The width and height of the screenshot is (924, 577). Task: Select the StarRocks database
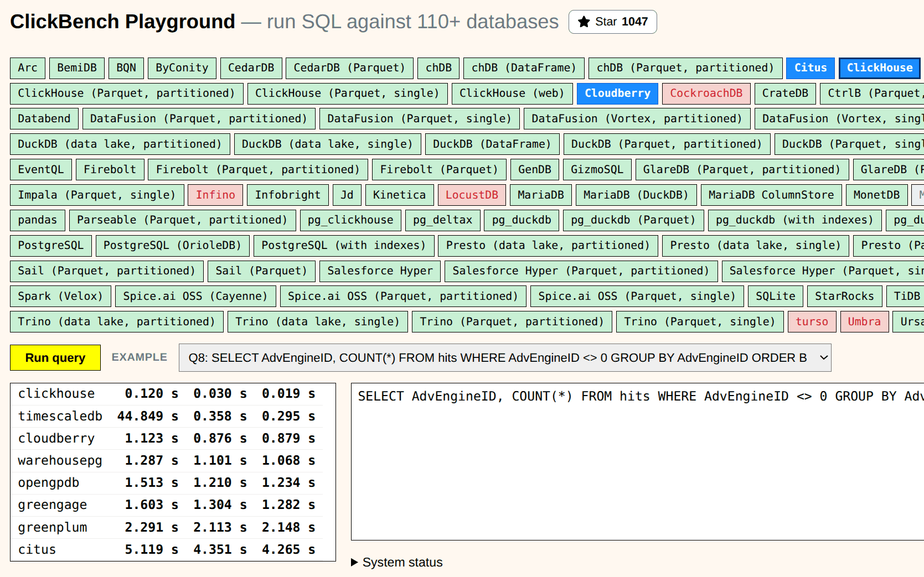pyautogui.click(x=845, y=296)
